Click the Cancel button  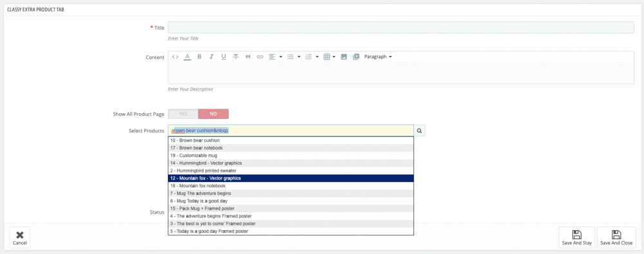coord(20,237)
